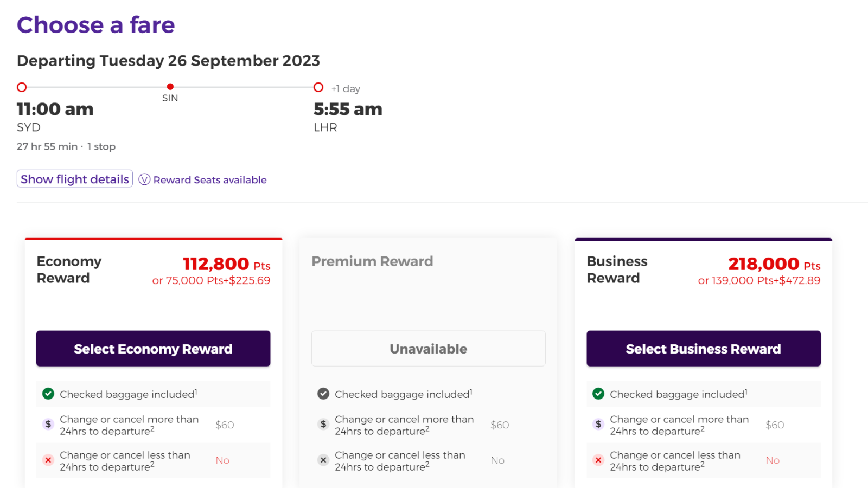The image size is (868, 488).
Task: Click Business checked baggage green check icon
Action: point(598,394)
